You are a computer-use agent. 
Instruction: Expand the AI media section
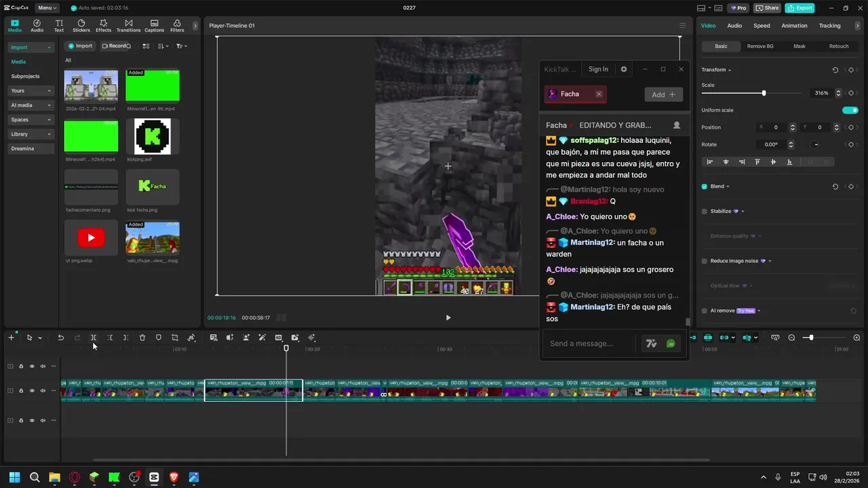click(31, 105)
